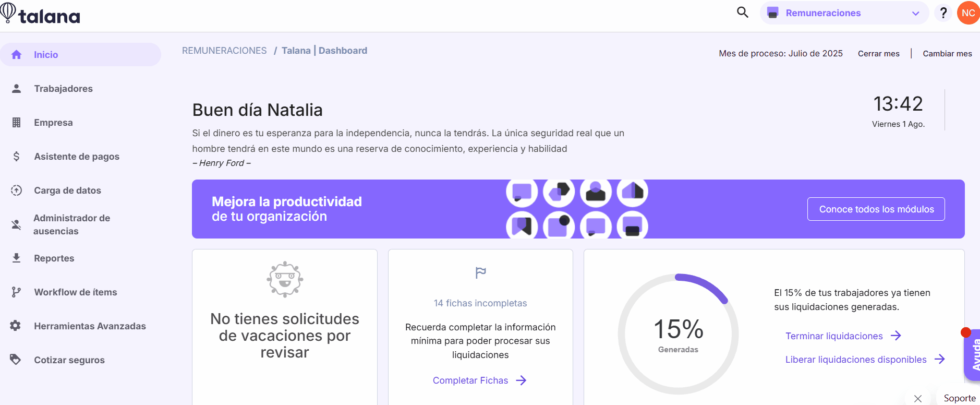This screenshot has width=980, height=405.
Task: Click the Cotizar seguros tag icon
Action: point(16,360)
